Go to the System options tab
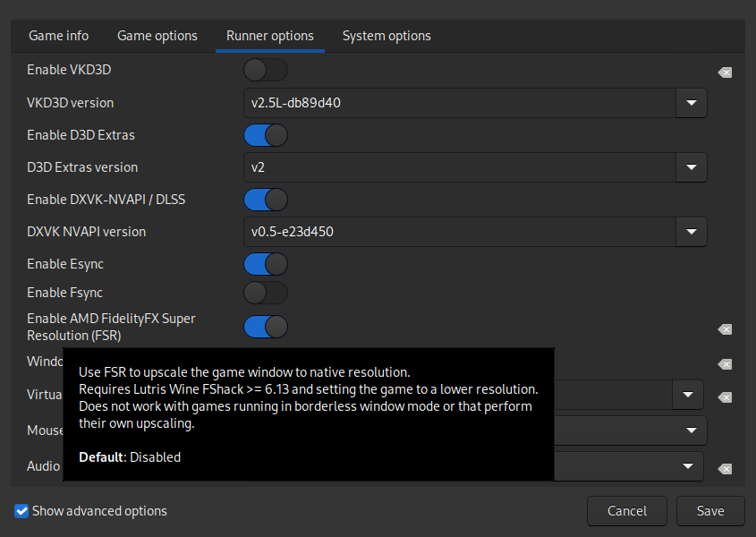 (386, 36)
